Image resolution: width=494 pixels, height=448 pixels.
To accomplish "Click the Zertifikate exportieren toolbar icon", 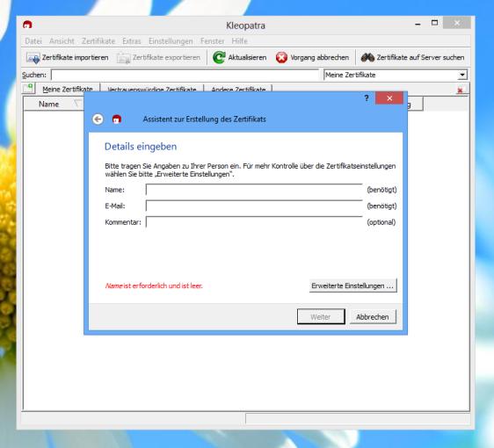I will 123,58.
